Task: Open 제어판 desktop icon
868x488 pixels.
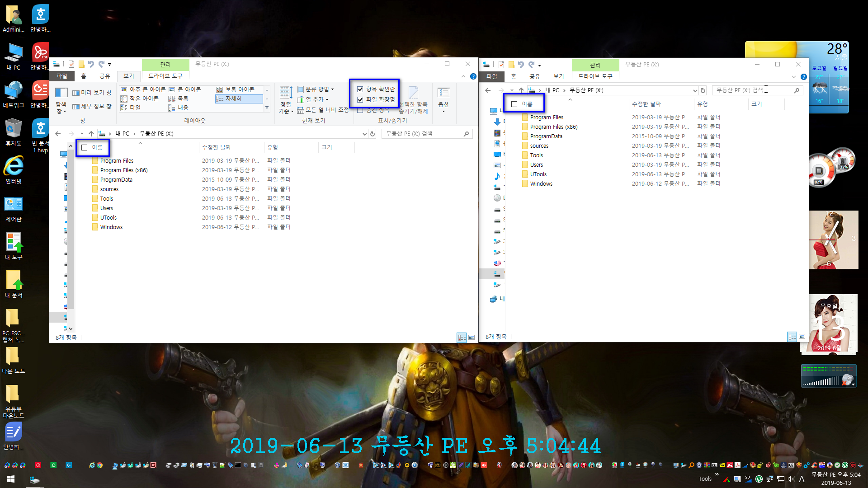Action: coord(14,209)
